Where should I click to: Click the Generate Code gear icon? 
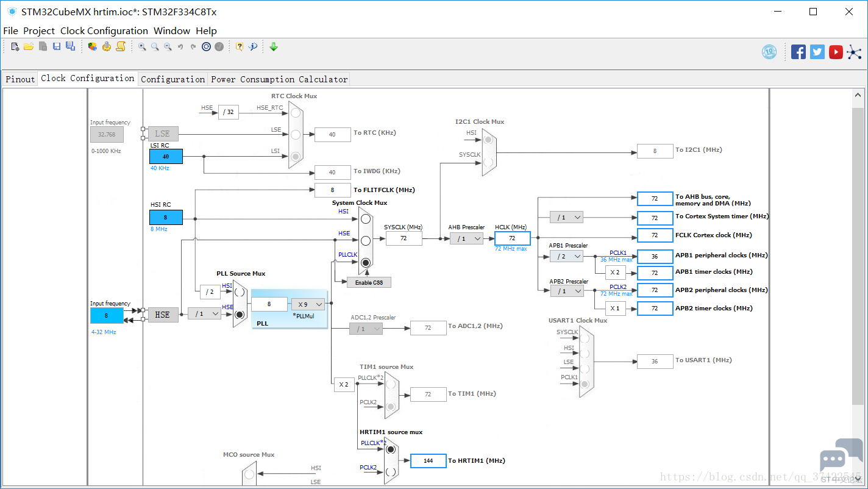tap(107, 46)
